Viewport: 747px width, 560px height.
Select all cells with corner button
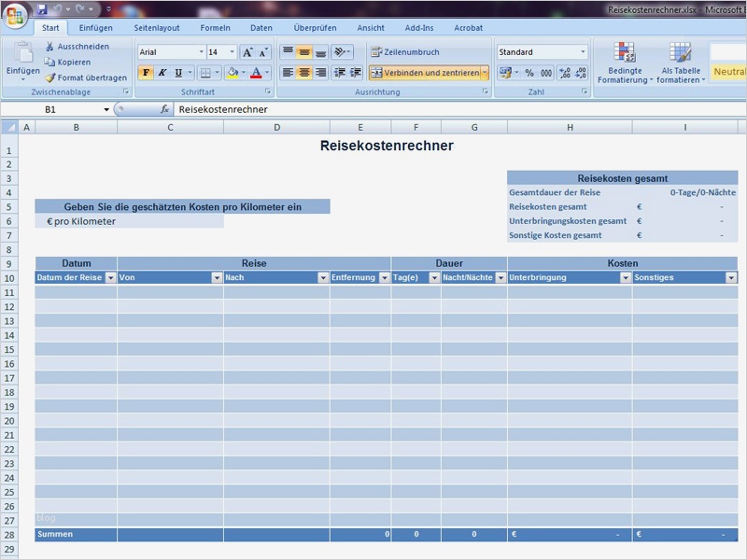[9, 127]
